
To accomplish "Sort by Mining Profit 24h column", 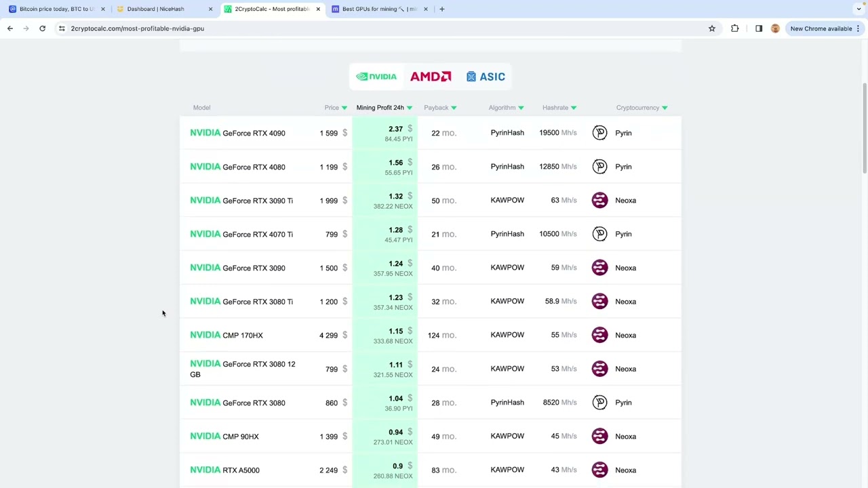I will [384, 108].
